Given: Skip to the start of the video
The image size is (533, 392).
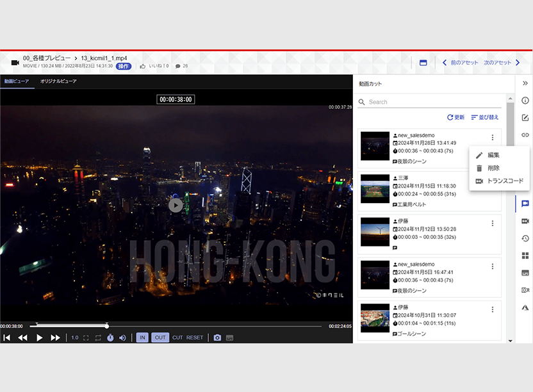Looking at the screenshot, I should (x=6, y=338).
